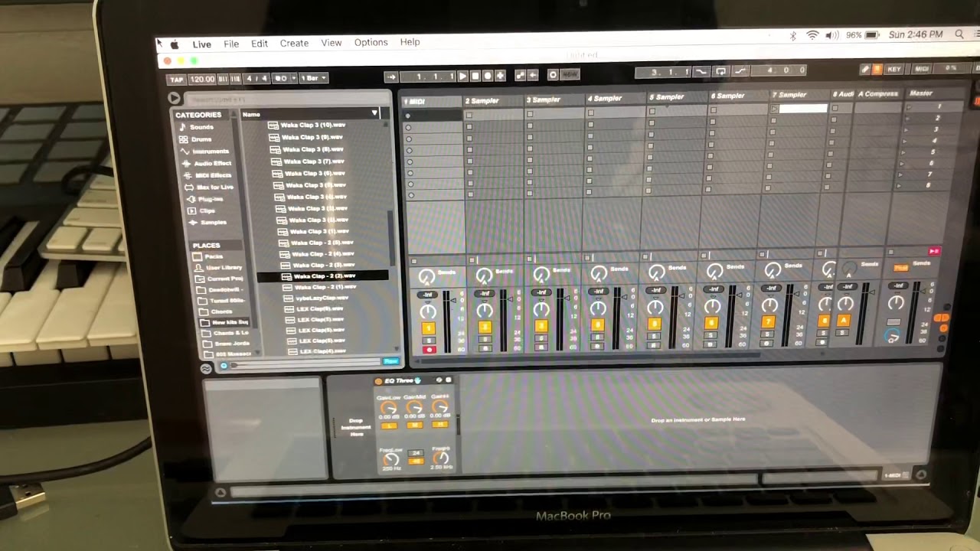Arm track 1 for recording
Viewport: 980px width, 551px height.
point(429,350)
